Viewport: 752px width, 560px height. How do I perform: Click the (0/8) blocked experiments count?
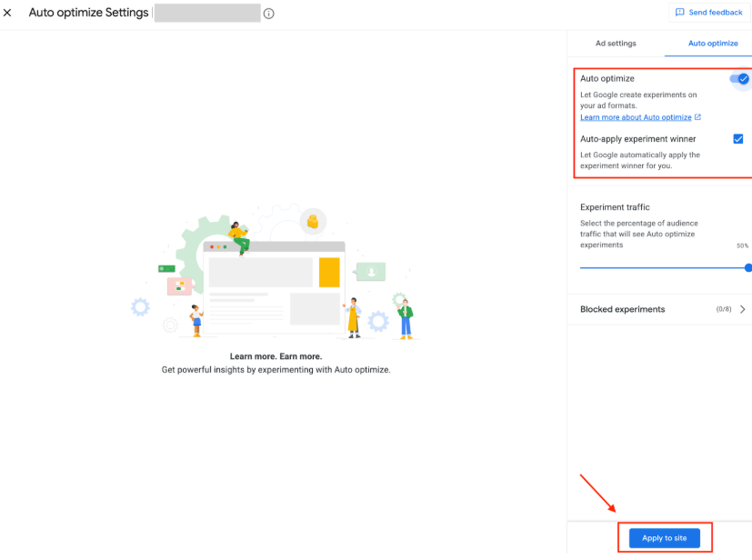[724, 309]
